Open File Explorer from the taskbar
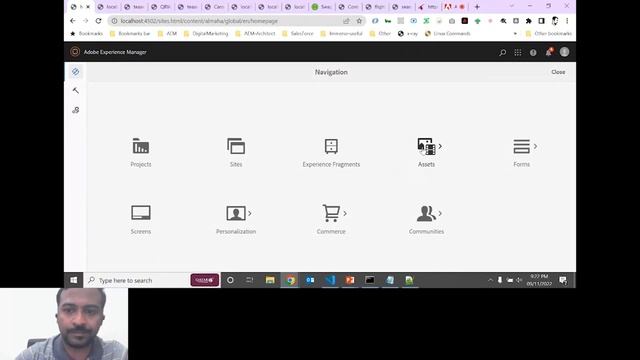The image size is (640, 360). (270, 280)
